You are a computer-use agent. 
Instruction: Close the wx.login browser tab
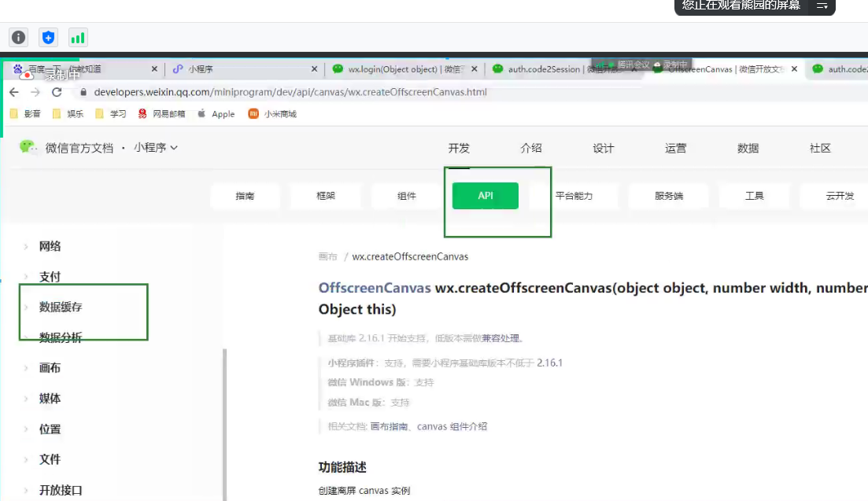click(475, 68)
